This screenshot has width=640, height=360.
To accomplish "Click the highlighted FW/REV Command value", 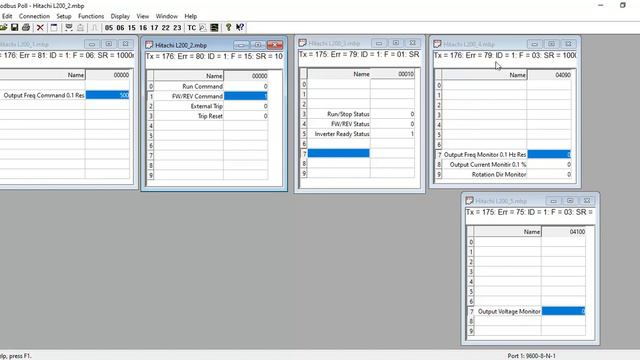I will (x=246, y=96).
